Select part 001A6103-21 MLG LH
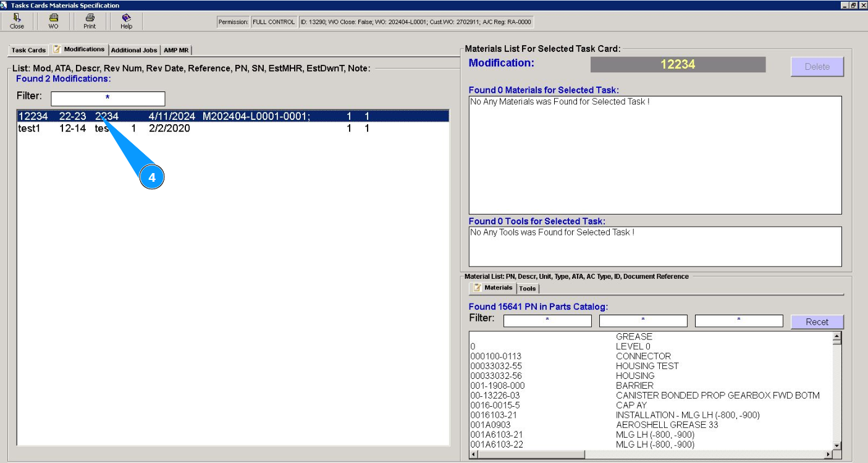This screenshot has width=868, height=463. [x=651, y=435]
